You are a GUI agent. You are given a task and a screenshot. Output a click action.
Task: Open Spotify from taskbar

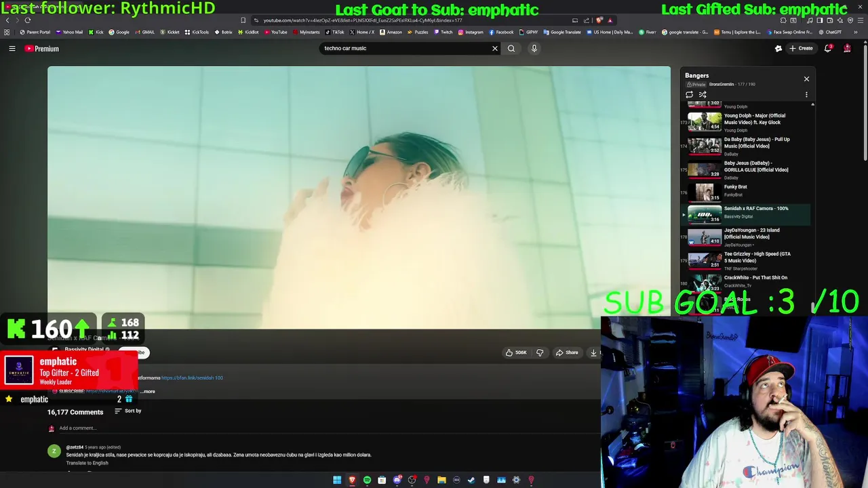click(367, 480)
